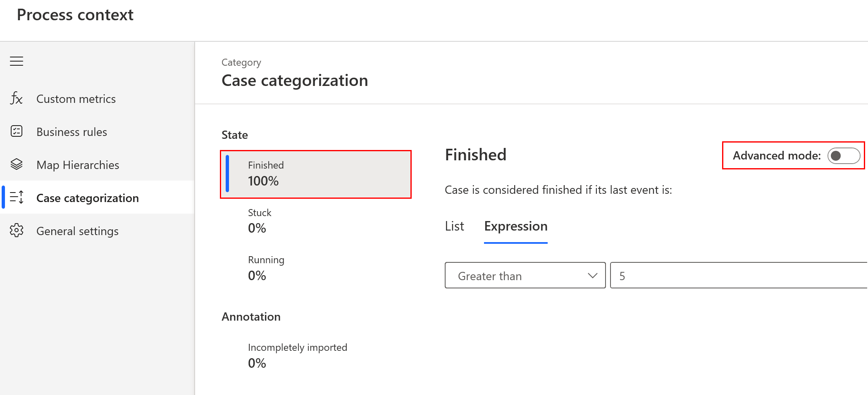Select the Finished state card

[316, 174]
